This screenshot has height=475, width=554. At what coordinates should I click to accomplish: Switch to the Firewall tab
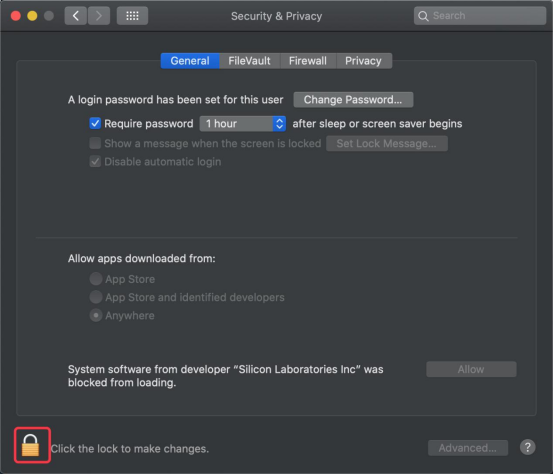click(308, 61)
